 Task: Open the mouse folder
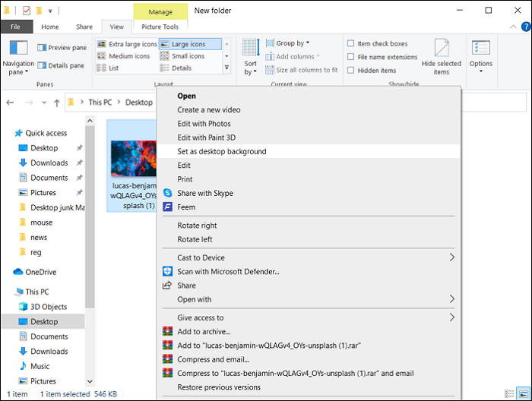coord(36,223)
